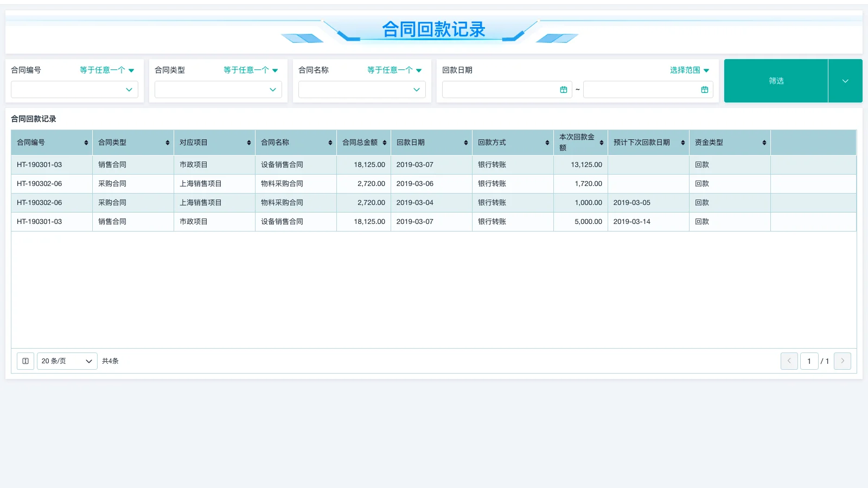Screen dimensions: 868x488
Task: Sort the 资金类型 column
Action: click(x=764, y=142)
